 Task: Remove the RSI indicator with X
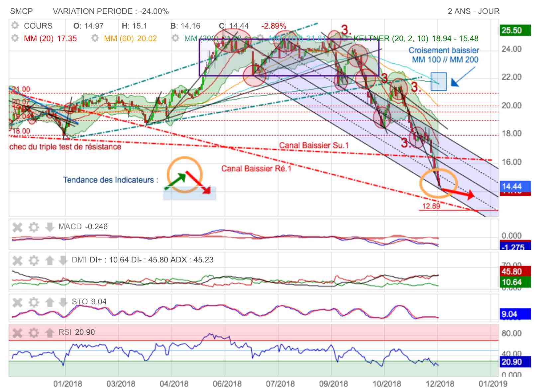pyautogui.click(x=17, y=333)
